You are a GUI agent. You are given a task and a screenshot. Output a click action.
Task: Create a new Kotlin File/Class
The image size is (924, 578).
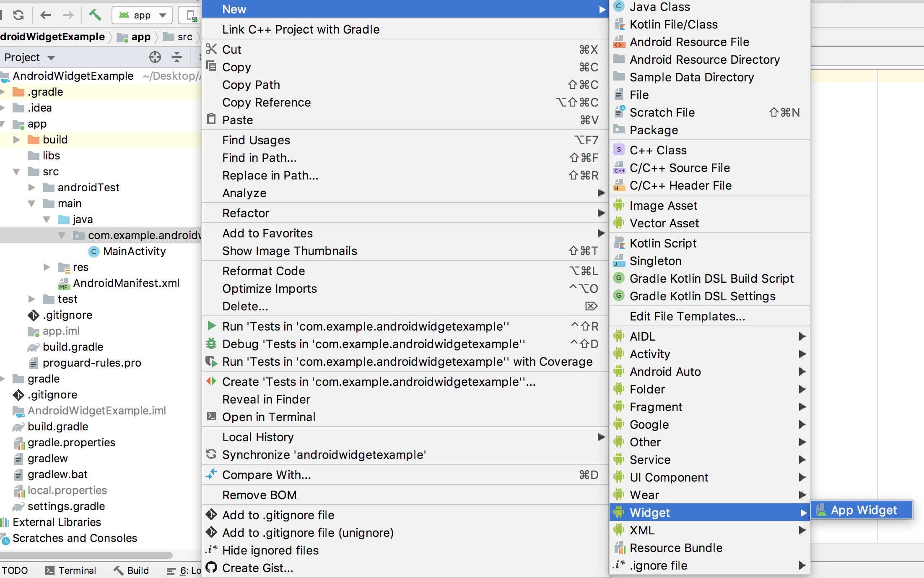(x=673, y=24)
